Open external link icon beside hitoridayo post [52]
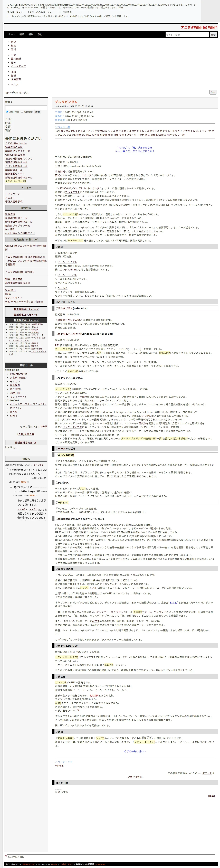The width and height of the screenshot is (220, 868). coord(36,495)
